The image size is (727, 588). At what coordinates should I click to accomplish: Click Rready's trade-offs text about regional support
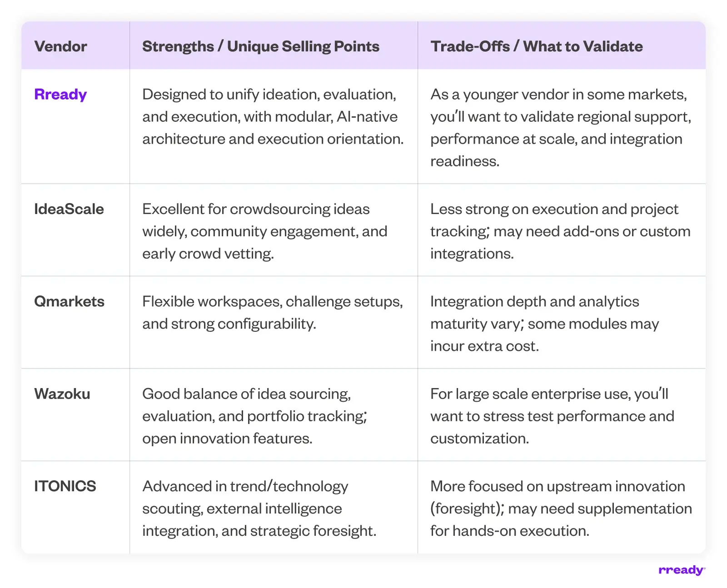560,128
